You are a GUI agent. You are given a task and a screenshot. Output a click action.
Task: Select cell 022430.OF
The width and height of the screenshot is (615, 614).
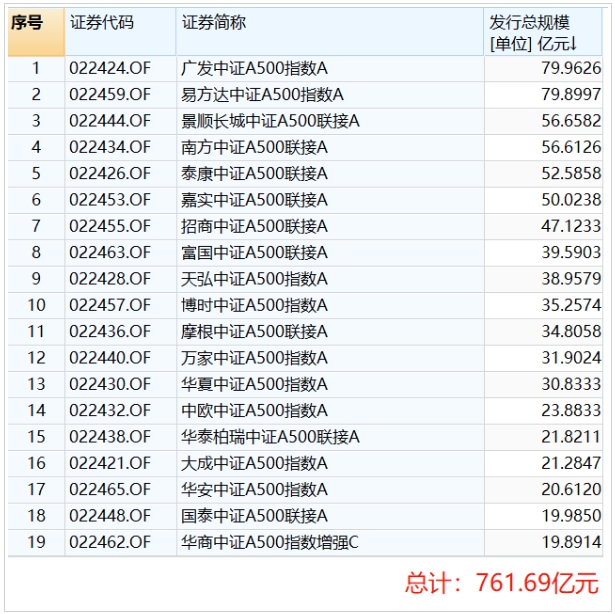120,384
